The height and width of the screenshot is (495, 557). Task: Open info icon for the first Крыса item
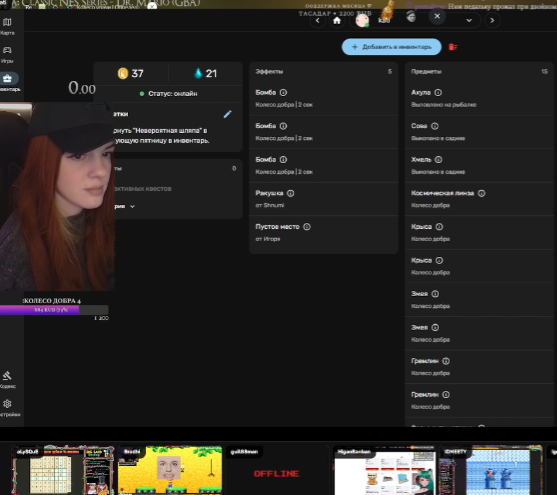click(439, 227)
